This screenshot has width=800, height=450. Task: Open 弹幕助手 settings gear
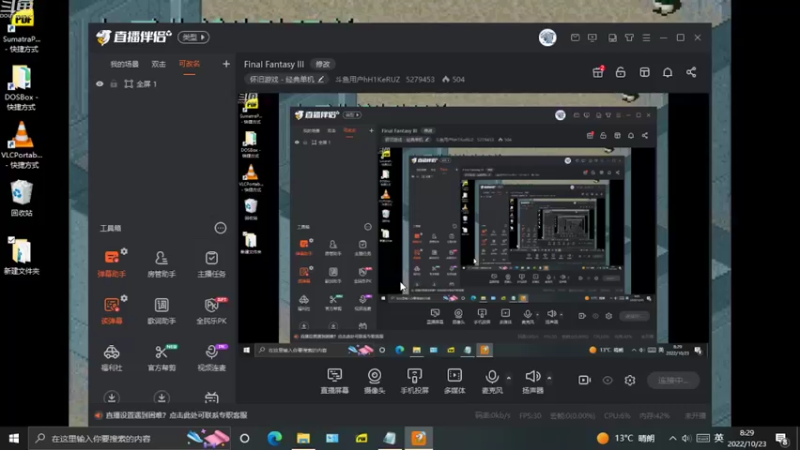(x=124, y=252)
